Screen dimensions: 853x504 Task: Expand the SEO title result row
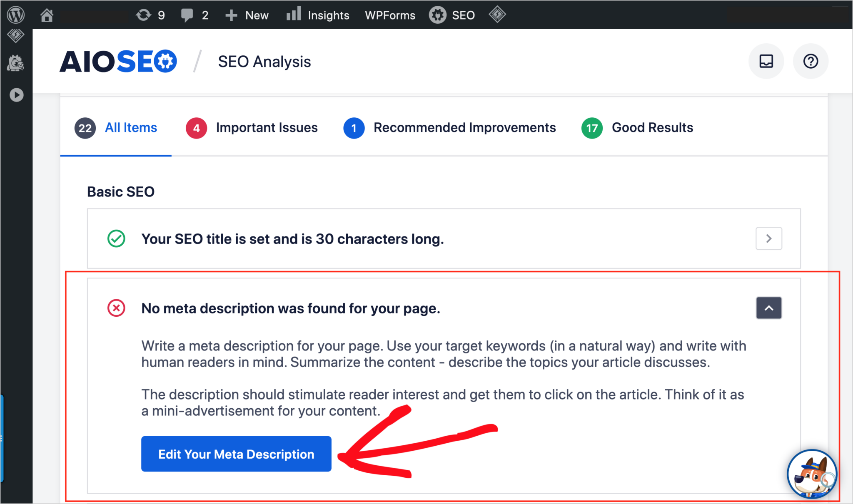point(769,238)
